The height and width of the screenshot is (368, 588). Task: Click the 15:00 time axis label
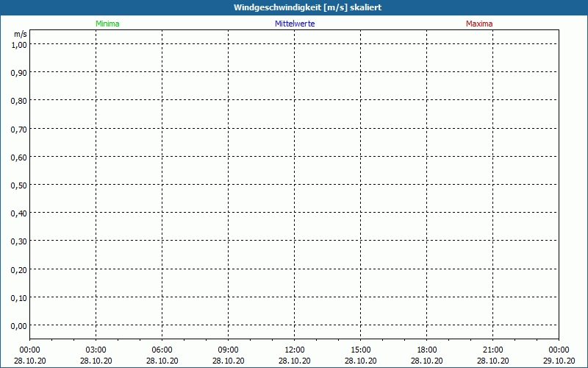360,350
